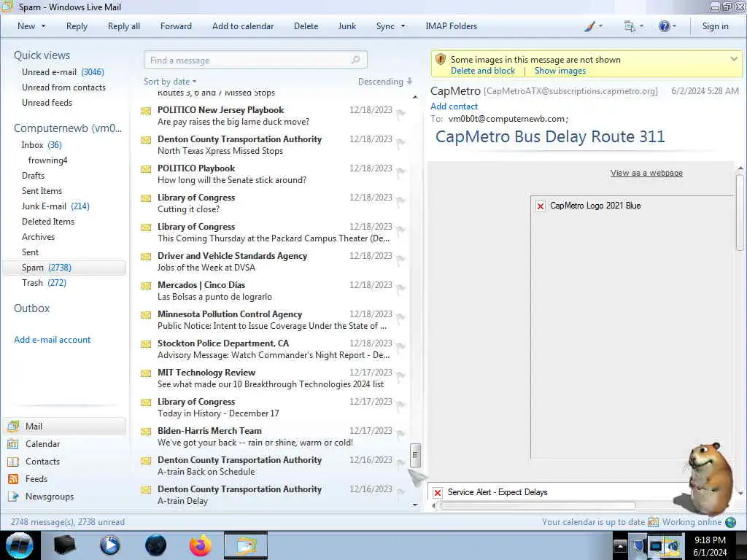
Task: Click the Delete and block link
Action: pyautogui.click(x=483, y=71)
